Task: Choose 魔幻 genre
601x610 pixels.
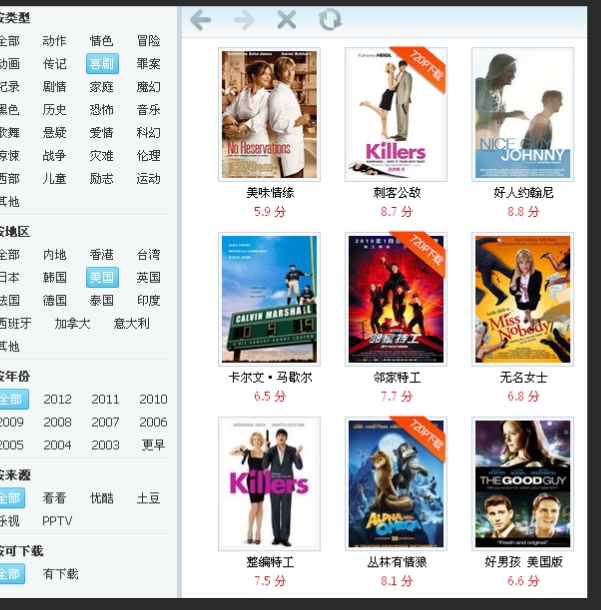Action: pos(149,86)
